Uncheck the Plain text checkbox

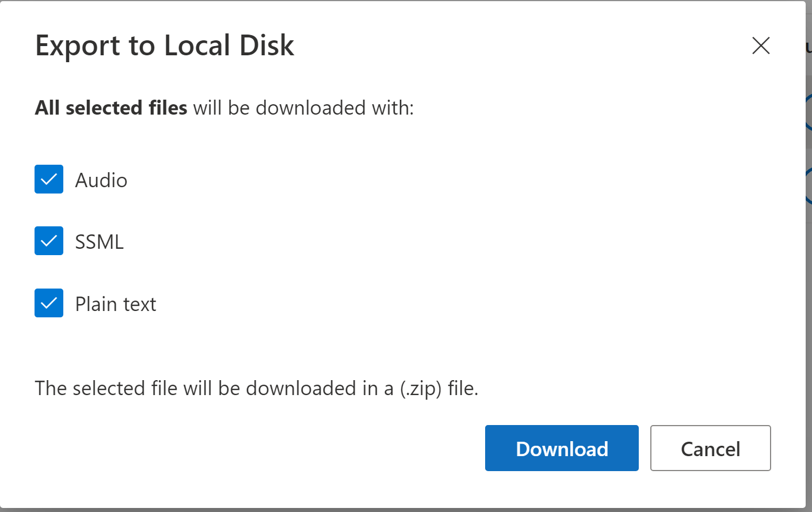coord(49,303)
